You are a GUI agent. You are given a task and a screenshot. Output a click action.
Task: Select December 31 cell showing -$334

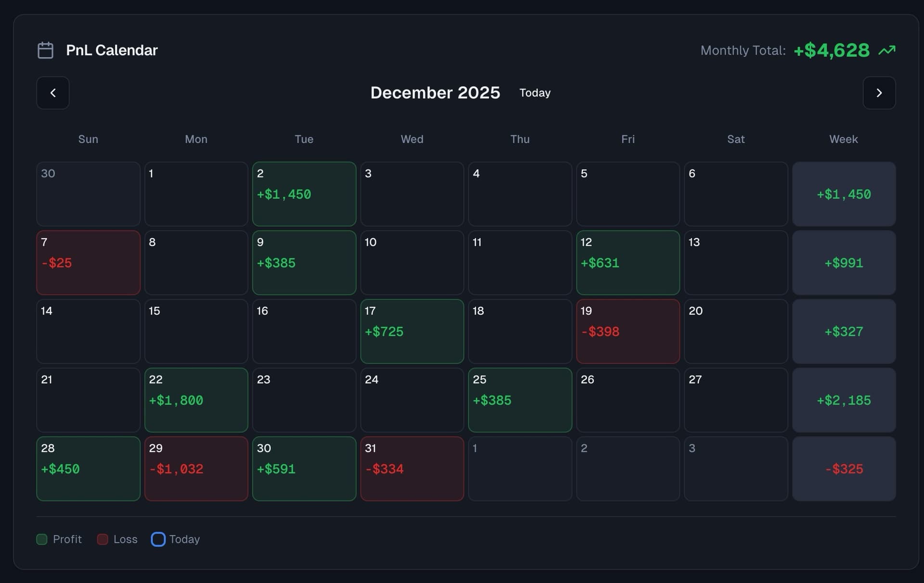pos(412,469)
